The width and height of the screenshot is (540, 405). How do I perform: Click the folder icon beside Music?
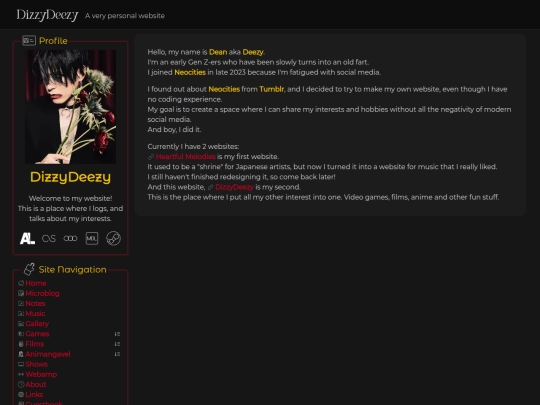(21, 314)
